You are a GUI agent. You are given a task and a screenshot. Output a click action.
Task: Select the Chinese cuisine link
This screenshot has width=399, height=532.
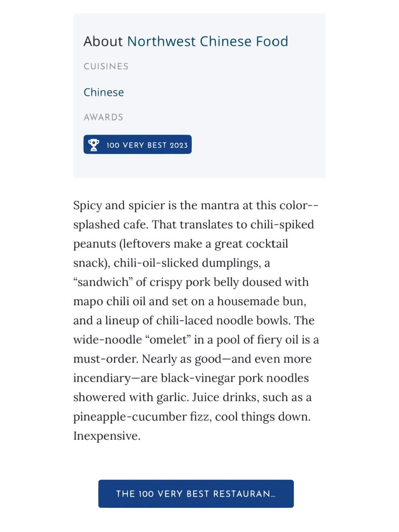click(104, 92)
